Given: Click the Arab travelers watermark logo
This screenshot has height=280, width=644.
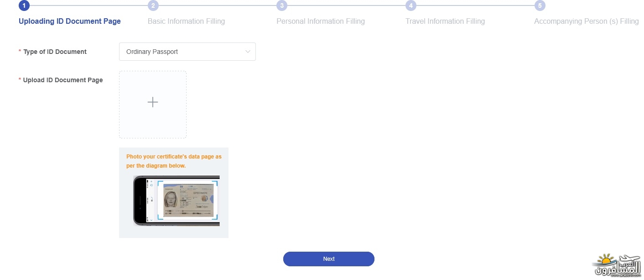Looking at the screenshot, I should click(x=616, y=266).
